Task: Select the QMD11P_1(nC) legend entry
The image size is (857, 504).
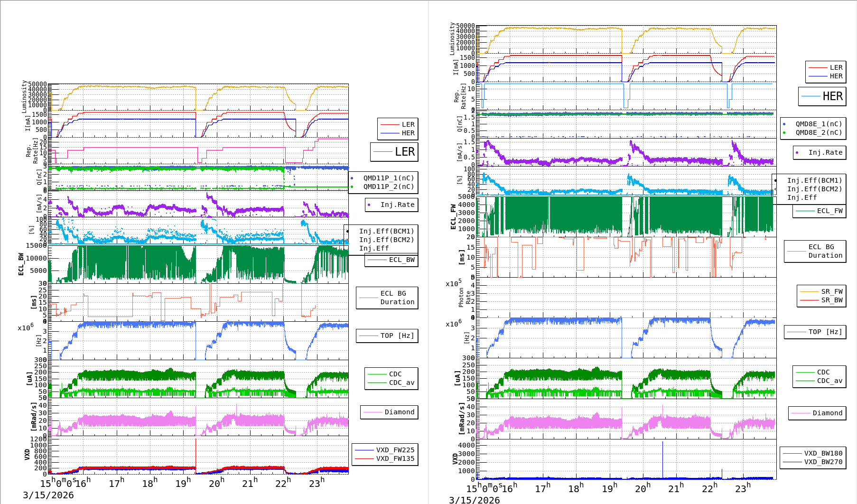Action: coord(388,178)
